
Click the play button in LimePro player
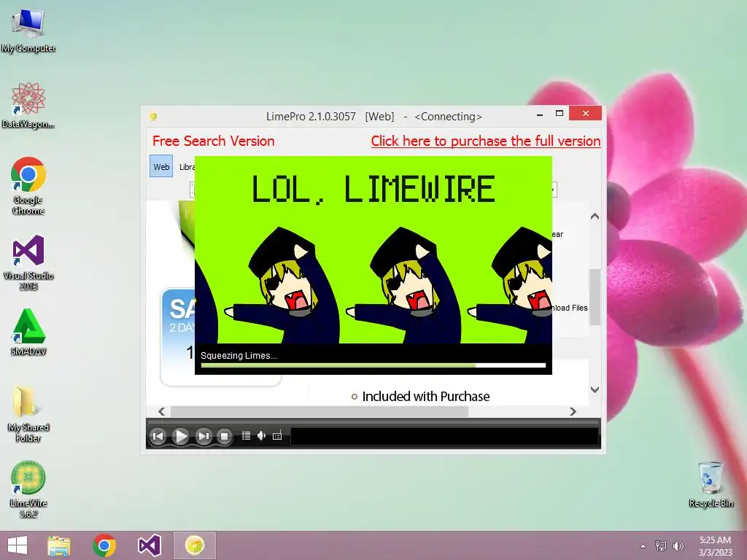pyautogui.click(x=181, y=436)
